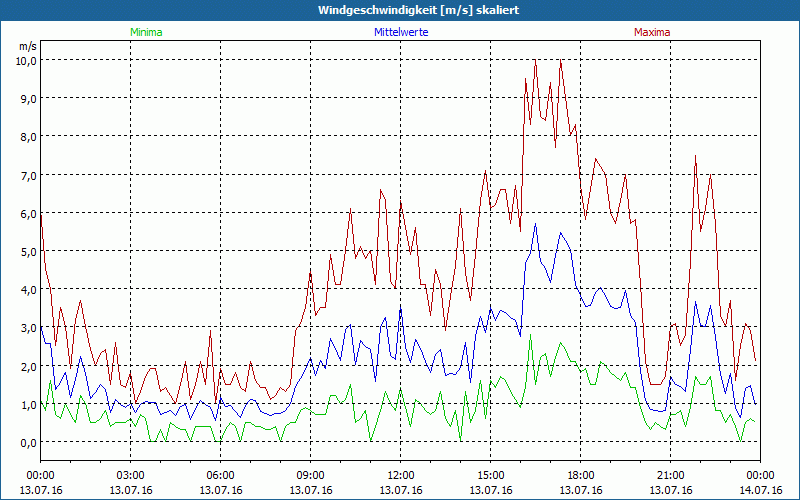Select the 18:00 time axis label

(581, 475)
